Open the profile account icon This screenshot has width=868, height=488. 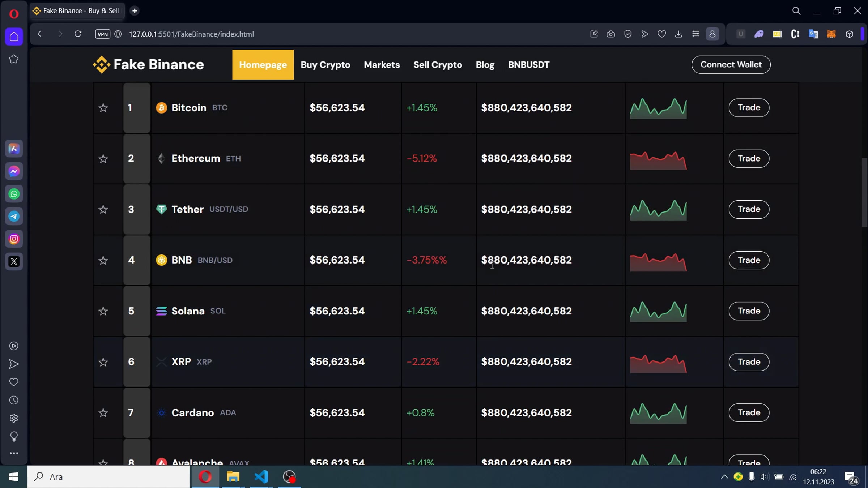[x=712, y=34]
